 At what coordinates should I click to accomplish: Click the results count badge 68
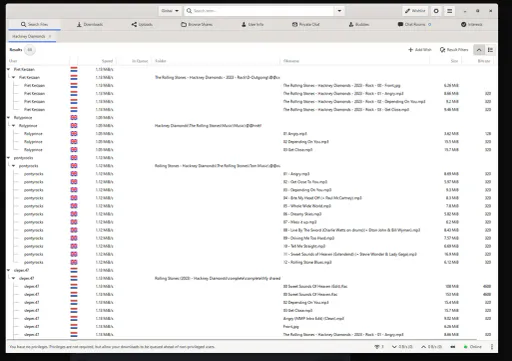pos(30,50)
